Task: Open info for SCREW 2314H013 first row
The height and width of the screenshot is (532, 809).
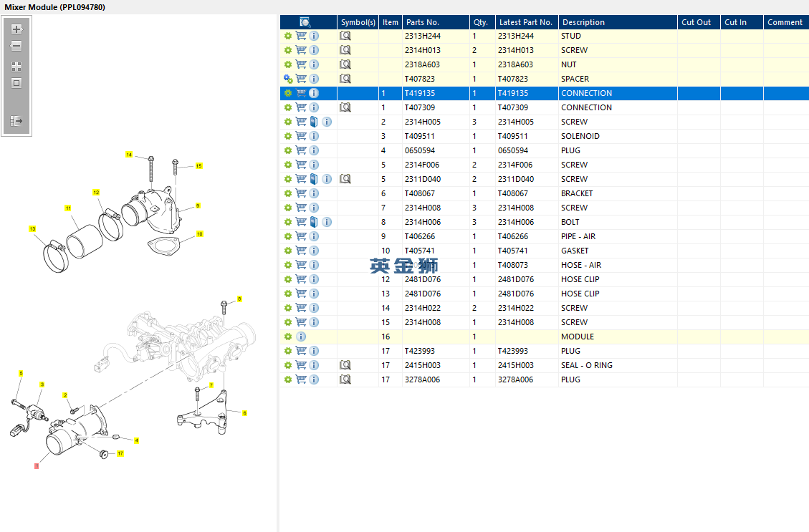Action: (314, 51)
